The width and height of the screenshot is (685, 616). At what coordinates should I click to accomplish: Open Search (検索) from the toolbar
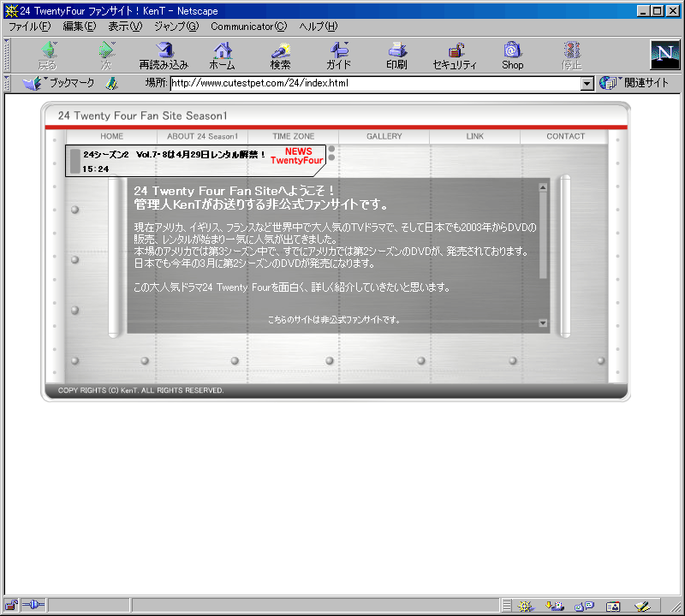click(x=280, y=56)
